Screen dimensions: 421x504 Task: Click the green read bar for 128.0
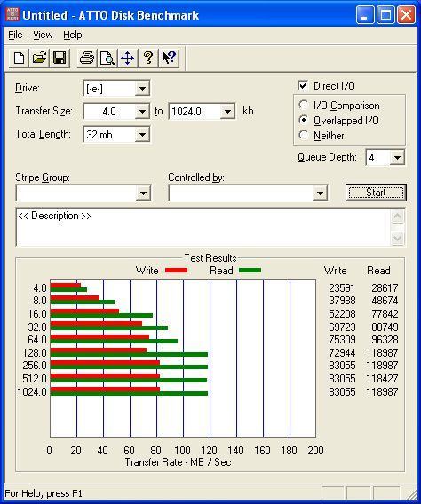129,354
